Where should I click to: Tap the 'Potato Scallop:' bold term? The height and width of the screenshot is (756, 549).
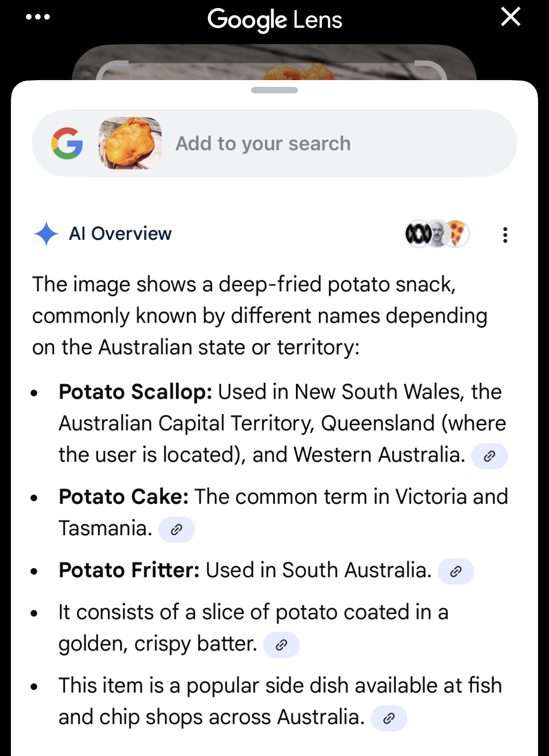point(135,392)
